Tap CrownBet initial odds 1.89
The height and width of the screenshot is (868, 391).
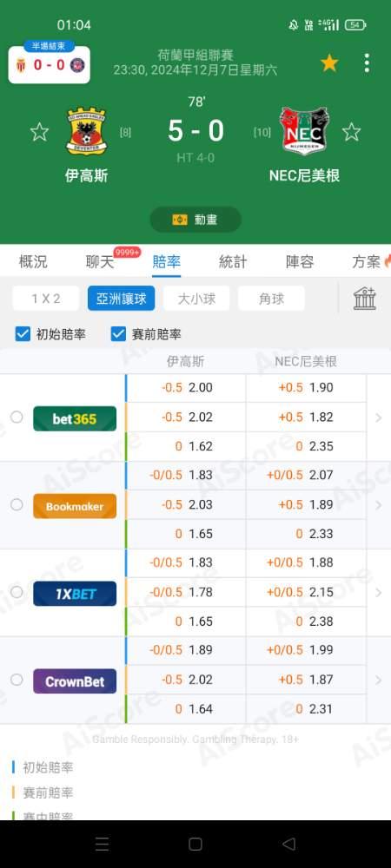(x=201, y=650)
